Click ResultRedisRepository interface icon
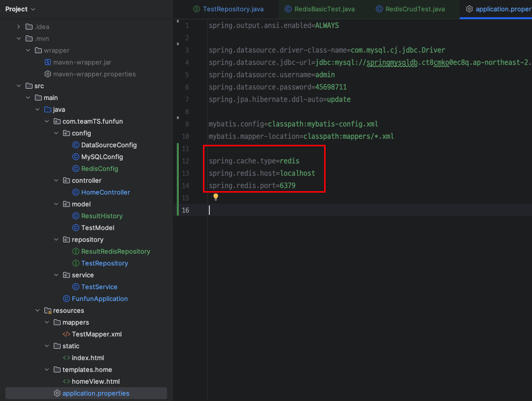Image resolution: width=532 pixels, height=401 pixels. click(76, 251)
